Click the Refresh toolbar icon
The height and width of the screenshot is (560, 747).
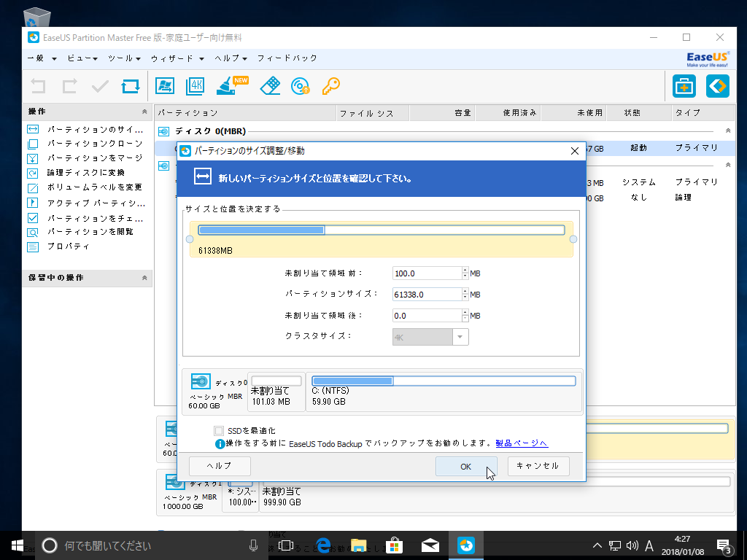pyautogui.click(x=131, y=86)
